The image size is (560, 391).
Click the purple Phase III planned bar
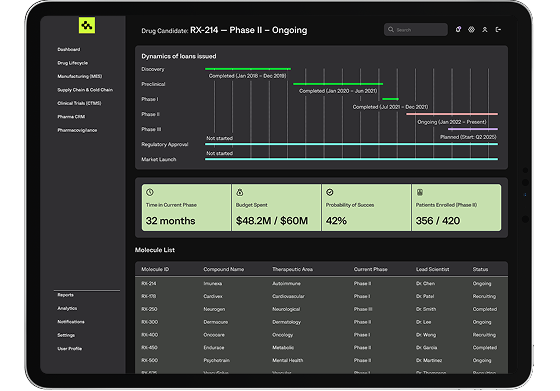click(x=473, y=129)
